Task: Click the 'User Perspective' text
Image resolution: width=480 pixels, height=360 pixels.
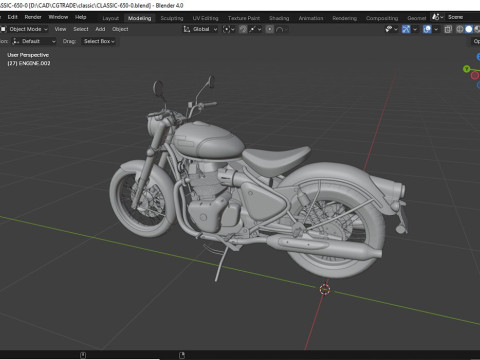Action: (28, 55)
